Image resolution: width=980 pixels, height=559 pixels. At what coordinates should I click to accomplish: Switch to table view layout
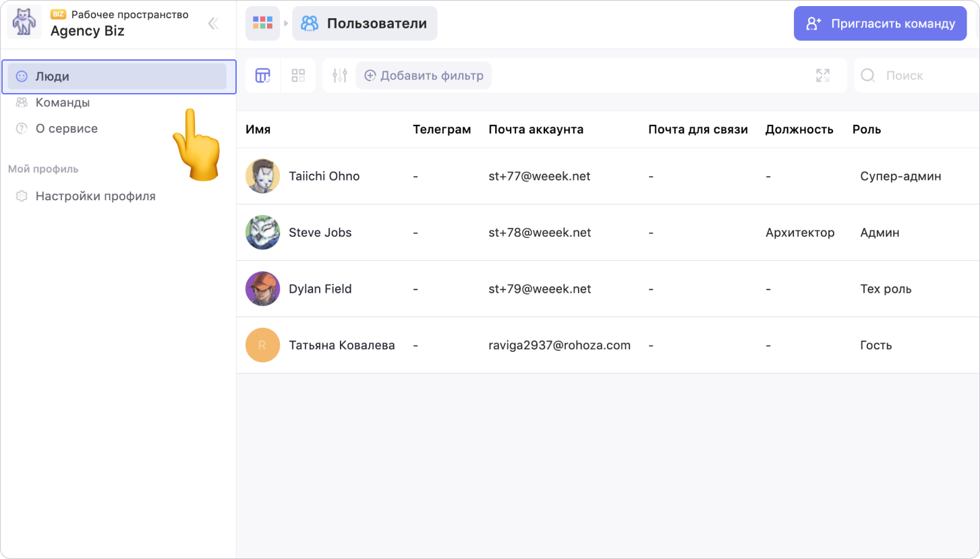(262, 76)
